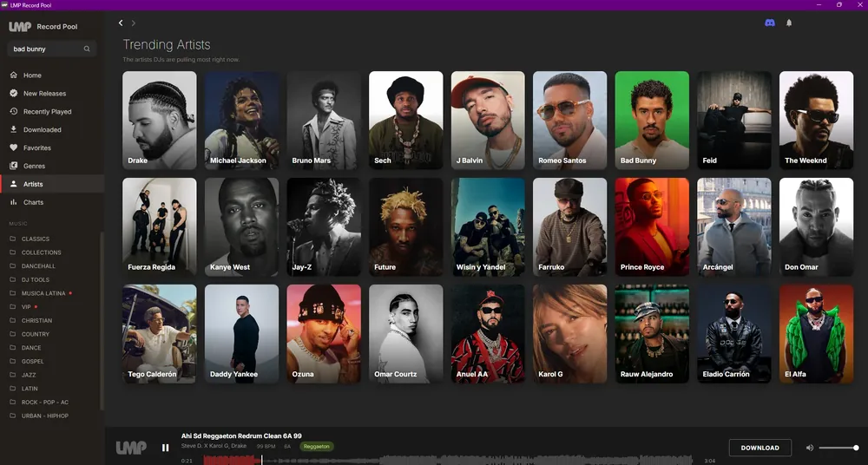Open Drake artist card
Screen dimensions: 868x465
(x=160, y=120)
